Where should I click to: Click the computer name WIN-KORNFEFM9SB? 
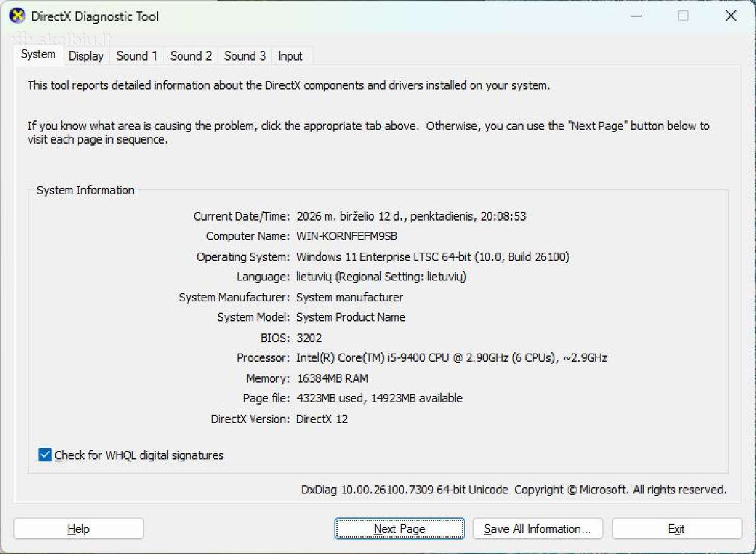[x=346, y=236]
